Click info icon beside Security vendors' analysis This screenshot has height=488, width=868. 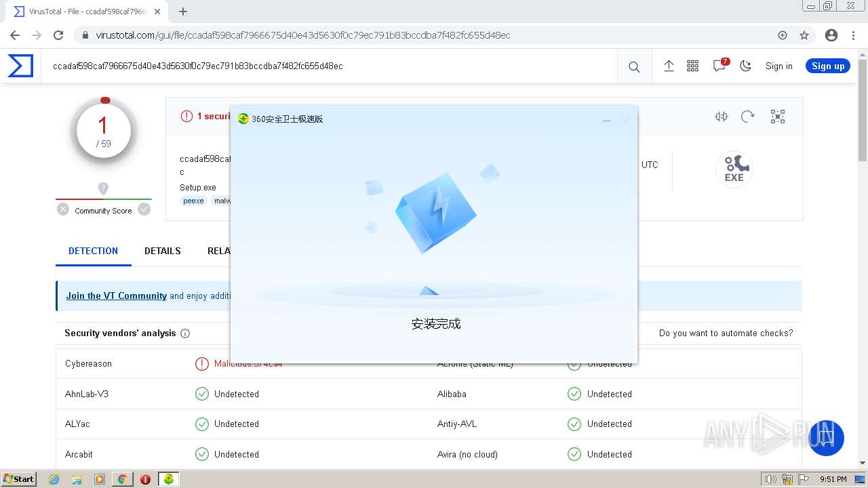[x=185, y=333]
